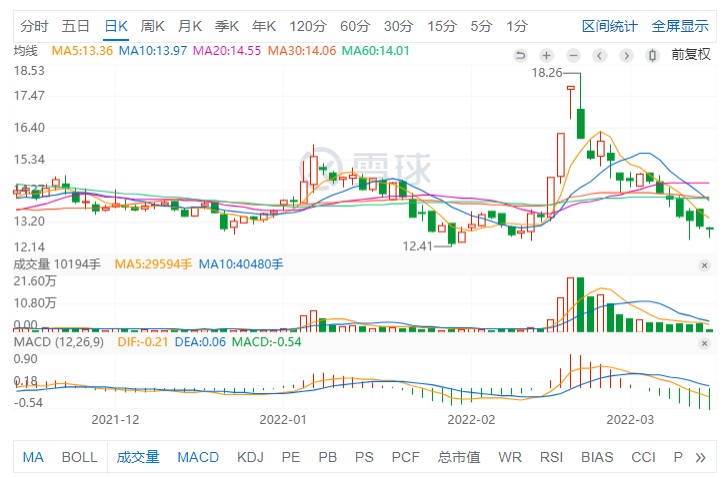This screenshot has height=478, width=727.
Task: Click the 区间统计 link
Action: (609, 25)
